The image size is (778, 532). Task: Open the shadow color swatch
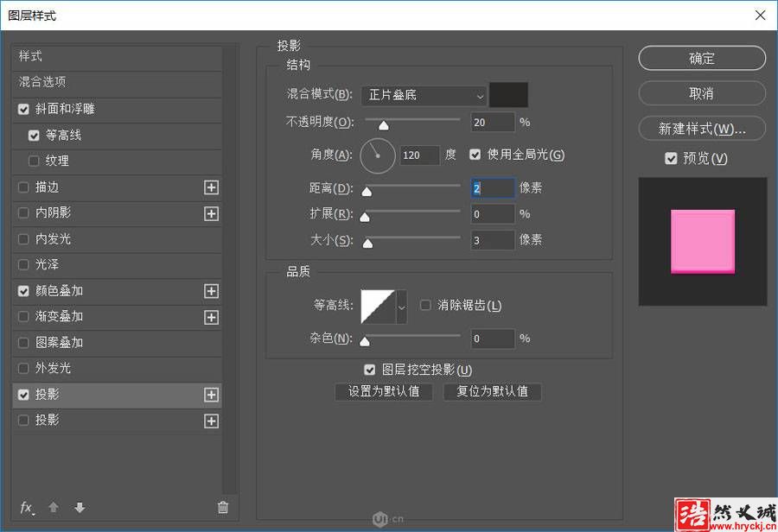pos(508,95)
